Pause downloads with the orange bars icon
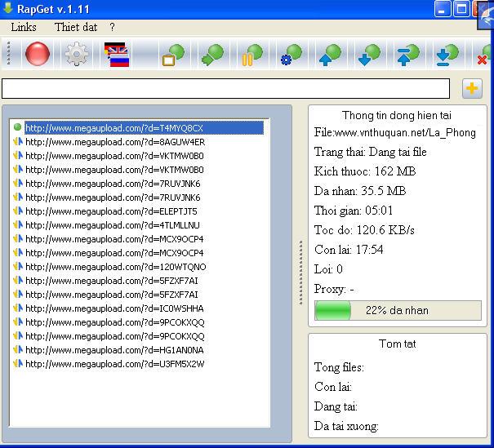This screenshot has height=448, width=494. tap(251, 55)
